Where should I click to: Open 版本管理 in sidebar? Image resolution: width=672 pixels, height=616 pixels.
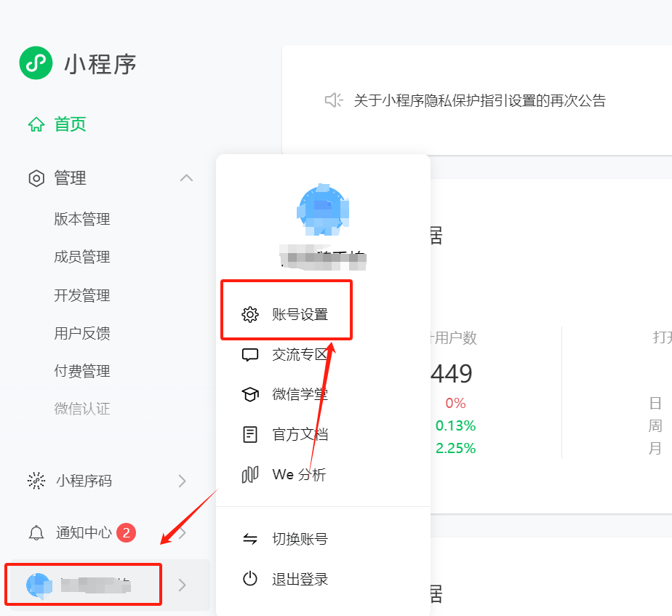(82, 219)
